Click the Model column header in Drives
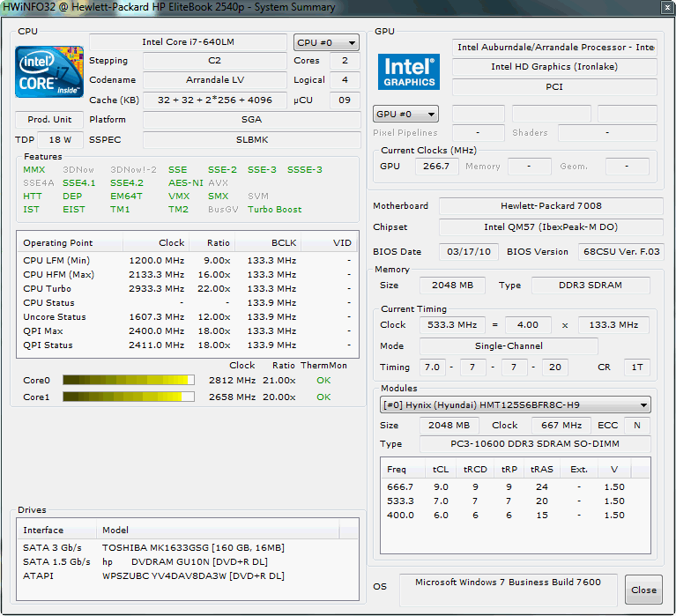This screenshot has width=676, height=616. (x=218, y=530)
